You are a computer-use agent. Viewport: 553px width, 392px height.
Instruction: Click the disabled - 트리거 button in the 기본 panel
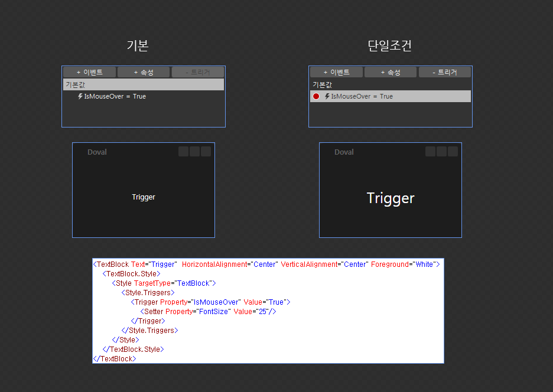point(198,72)
